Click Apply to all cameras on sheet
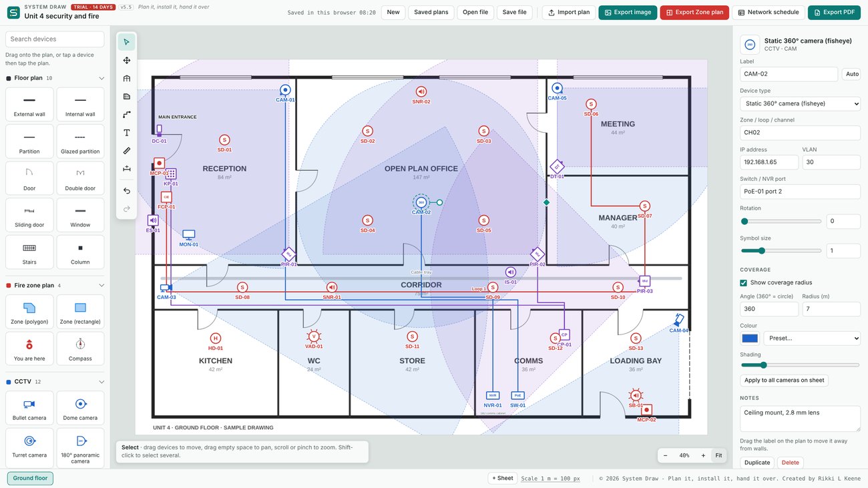868x488 pixels. [x=784, y=381]
